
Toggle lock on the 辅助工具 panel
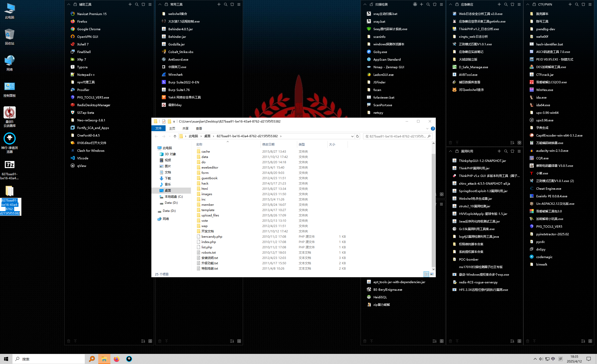pos(75,4)
